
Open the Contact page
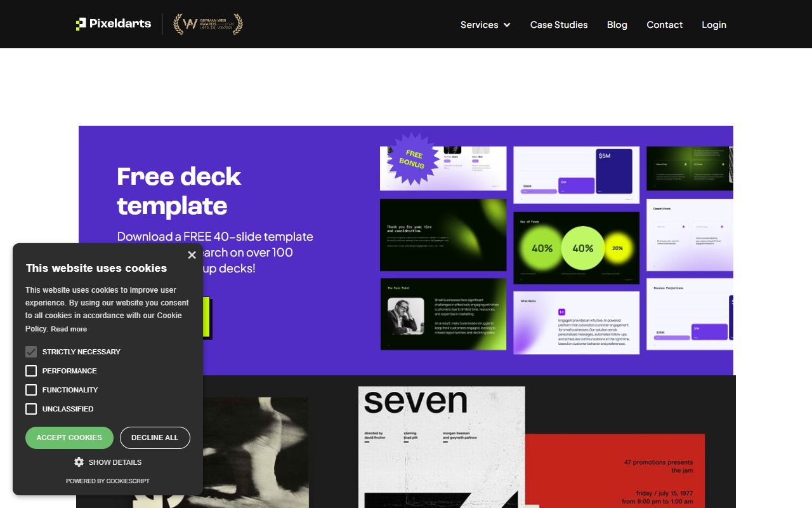[664, 25]
